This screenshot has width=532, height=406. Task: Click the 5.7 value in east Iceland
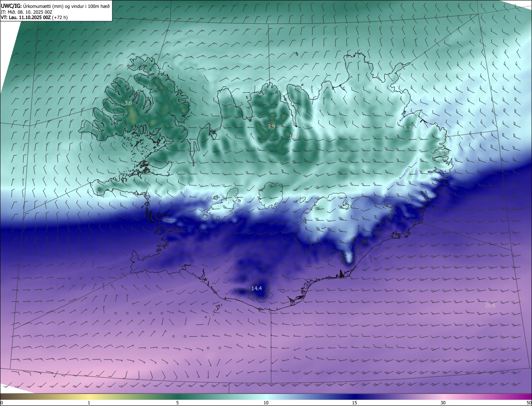point(408,128)
